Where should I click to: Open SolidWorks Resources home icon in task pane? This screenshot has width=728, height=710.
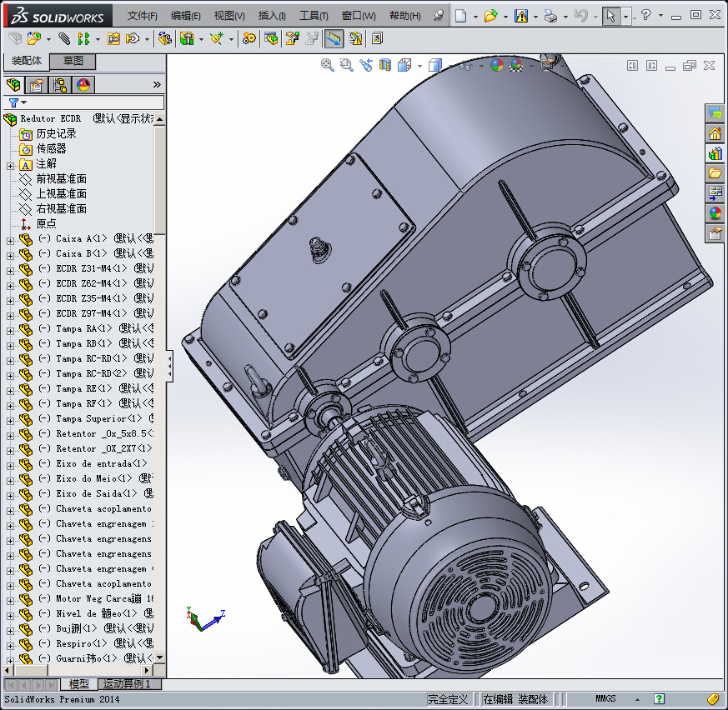[x=715, y=133]
